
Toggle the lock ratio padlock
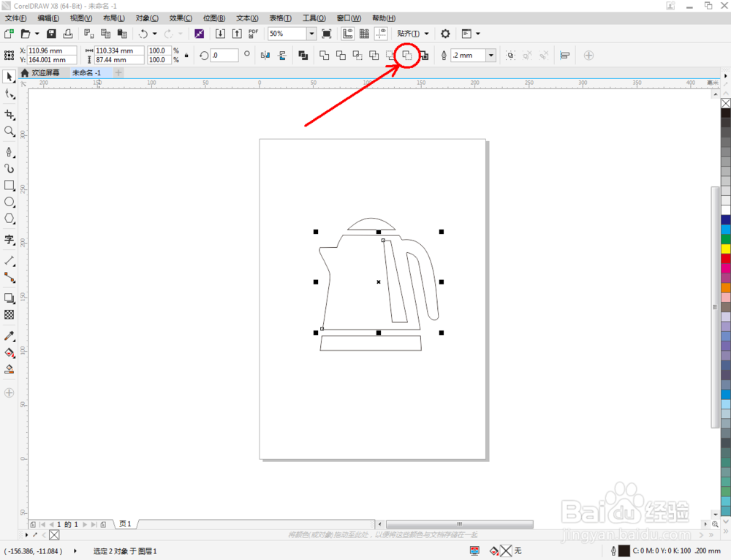pyautogui.click(x=186, y=56)
